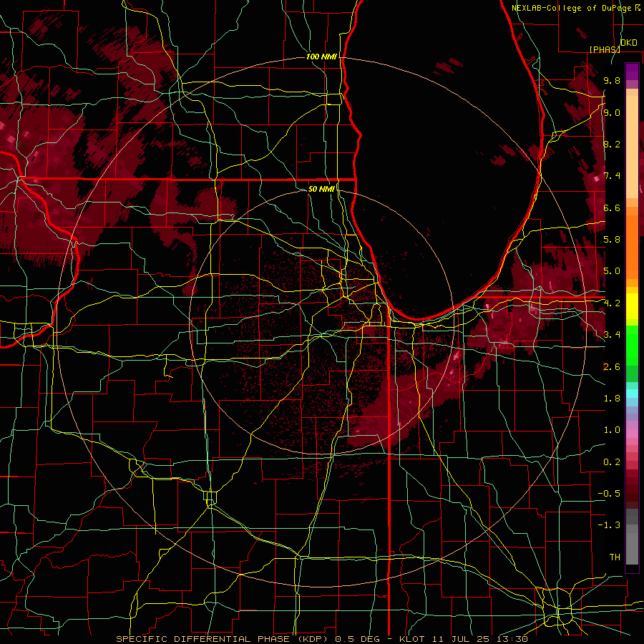Select the 9.0 value on the color scale
The width and height of the screenshot is (644, 644).
[x=612, y=112]
